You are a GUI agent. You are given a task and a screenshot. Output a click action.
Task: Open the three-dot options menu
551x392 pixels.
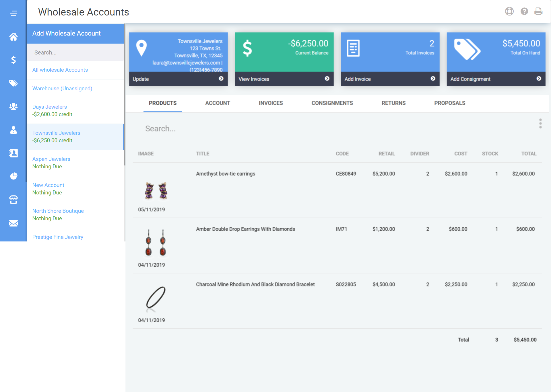pos(540,124)
